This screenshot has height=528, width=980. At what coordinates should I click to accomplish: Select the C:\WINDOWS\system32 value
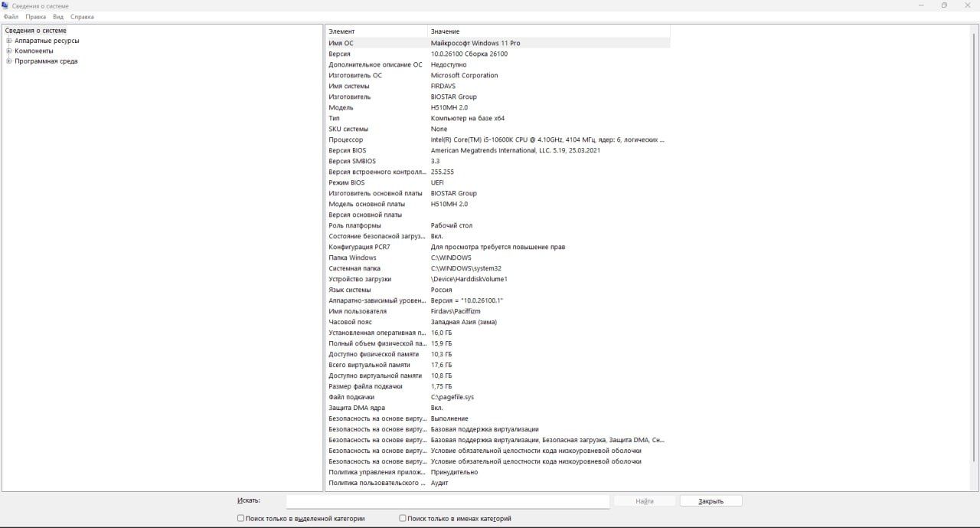[x=466, y=268]
